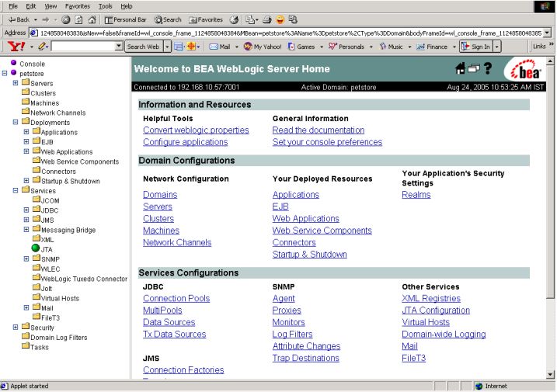The image size is (557, 392).
Task: Click the Search Web button
Action: 144,47
